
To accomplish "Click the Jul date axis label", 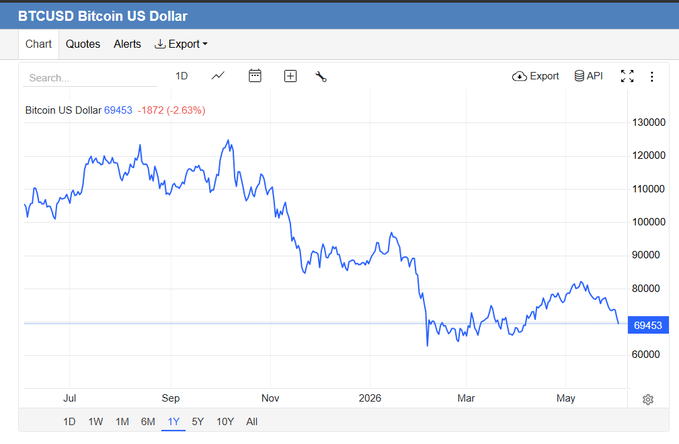I will pos(70,399).
